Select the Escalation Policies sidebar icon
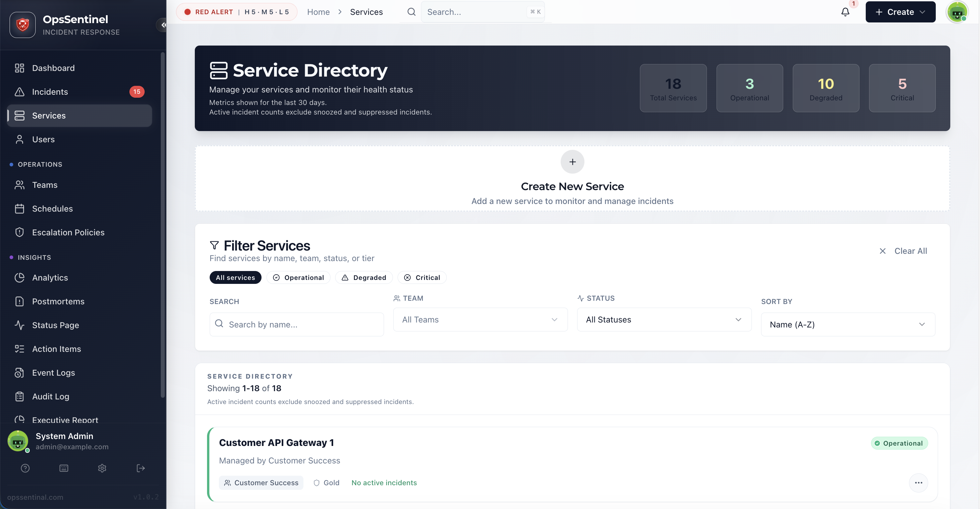 click(20, 232)
